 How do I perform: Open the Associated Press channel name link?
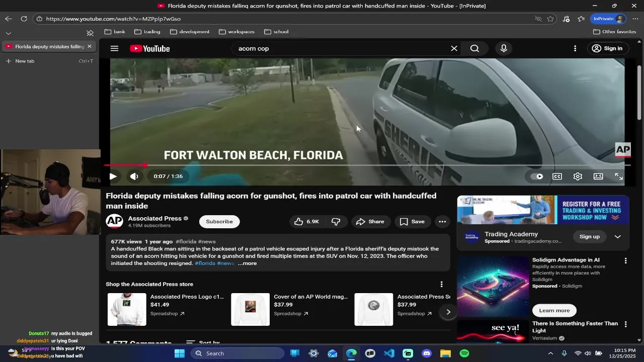[x=154, y=218]
